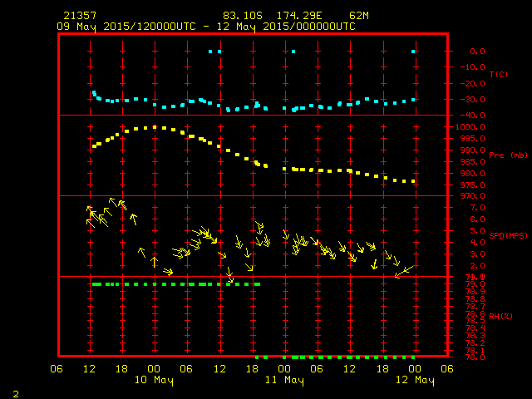Click the RH(%) humidity axis label
Image resolution: width=532 pixels, height=399 pixels.
(x=500, y=316)
